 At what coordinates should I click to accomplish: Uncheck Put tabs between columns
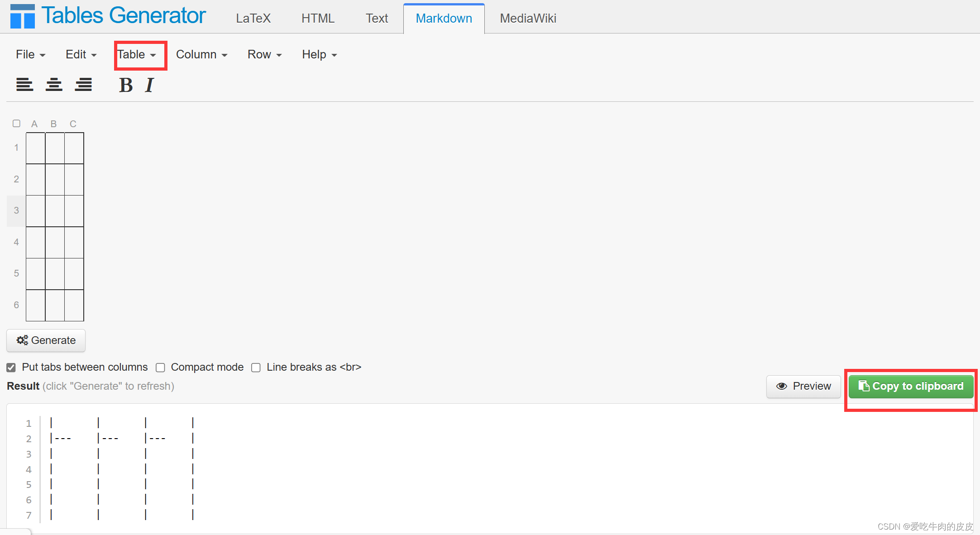pos(11,368)
